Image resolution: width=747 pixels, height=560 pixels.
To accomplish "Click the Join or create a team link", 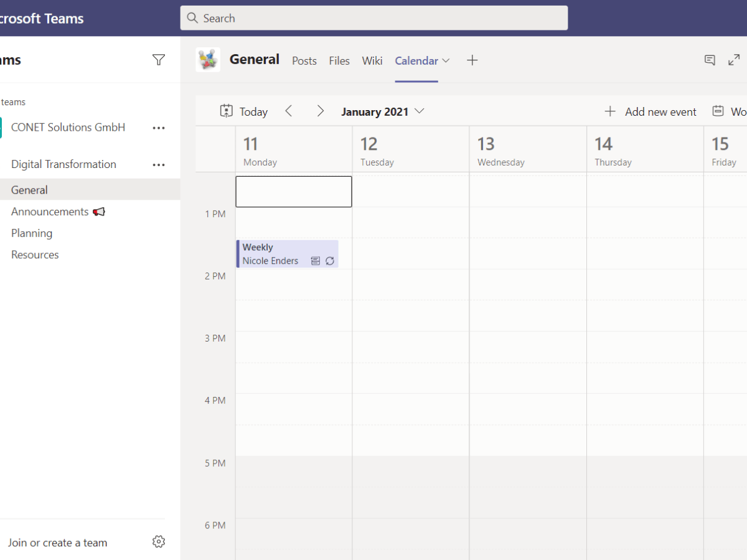I will tap(57, 542).
